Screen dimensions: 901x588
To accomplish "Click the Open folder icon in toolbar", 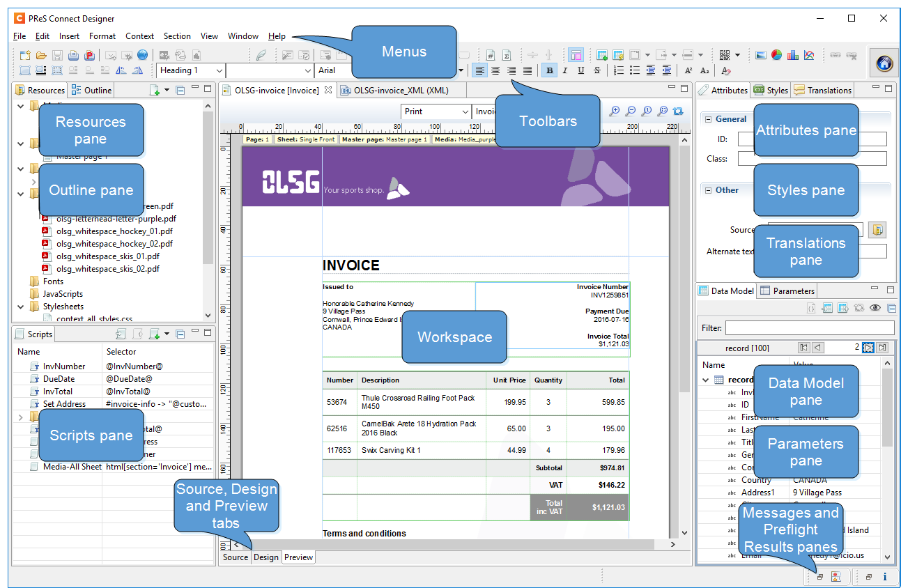I will click(x=42, y=55).
